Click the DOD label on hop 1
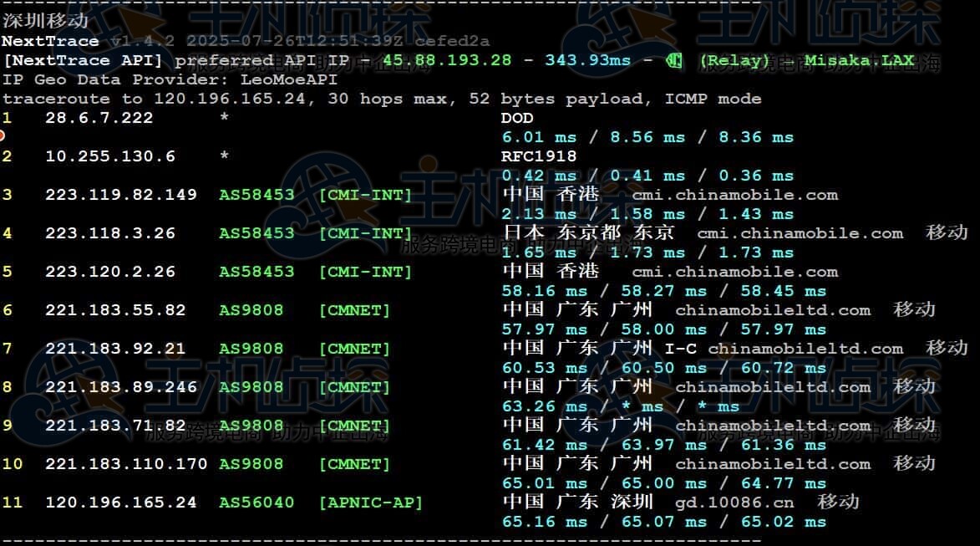Viewport: 980px width, 546px height. coord(517,118)
